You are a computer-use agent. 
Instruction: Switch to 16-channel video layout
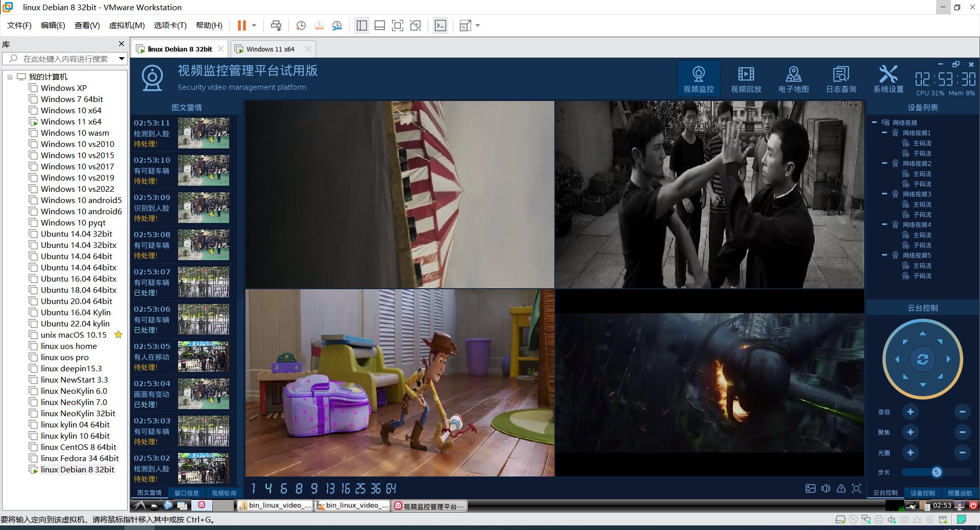[x=346, y=489]
